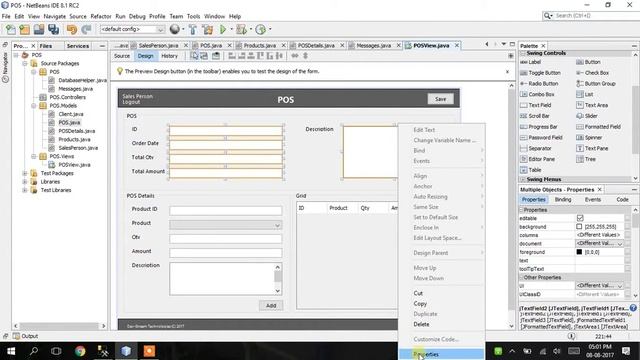Open the Refactor menu
This screenshot has width=640, height=360.
click(x=101, y=16)
